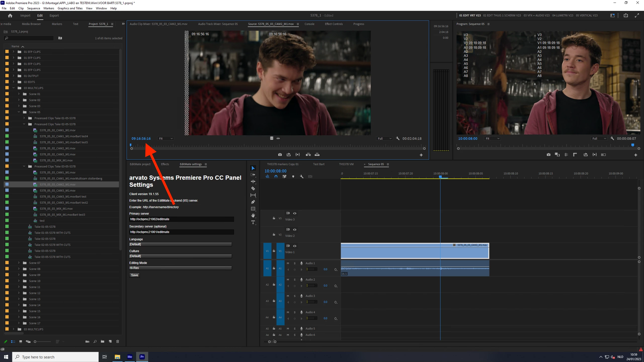Screen dimensions: 644x362
Task: Toggle the Audio 2 track lock
Action: tap(274, 285)
